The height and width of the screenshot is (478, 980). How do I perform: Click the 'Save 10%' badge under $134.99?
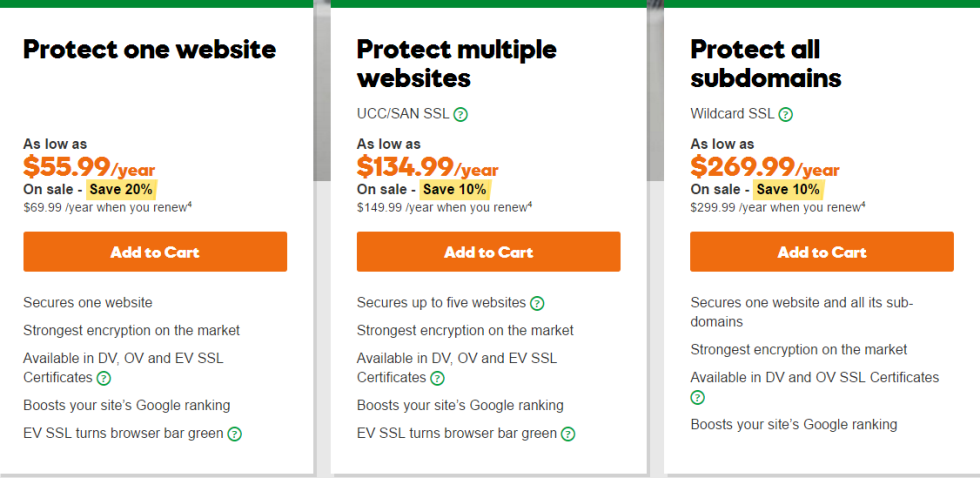point(454,189)
